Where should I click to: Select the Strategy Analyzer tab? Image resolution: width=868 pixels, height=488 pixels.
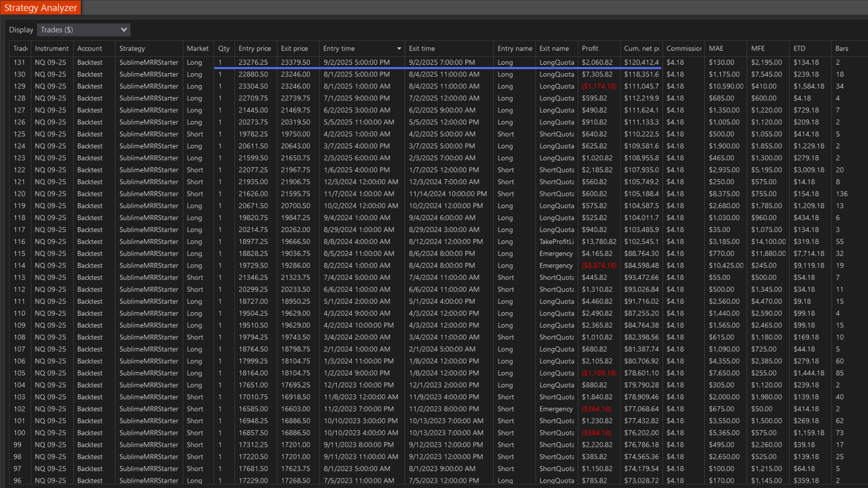pos(41,8)
